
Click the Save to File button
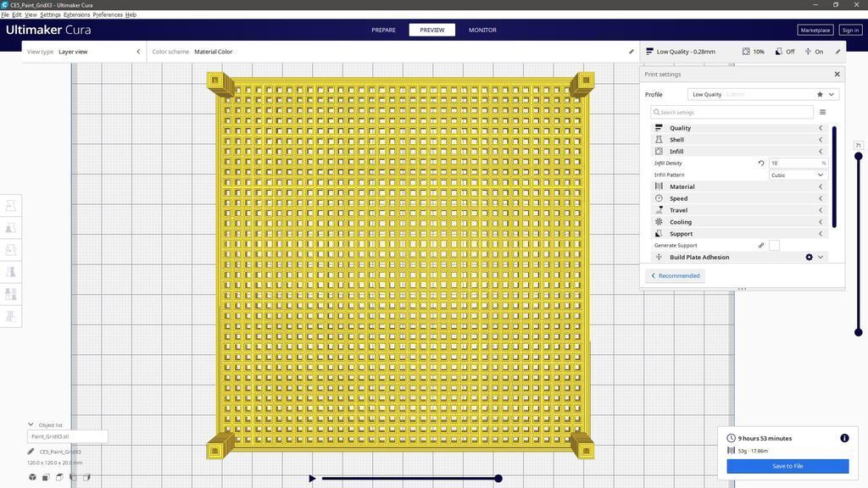pyautogui.click(x=787, y=466)
